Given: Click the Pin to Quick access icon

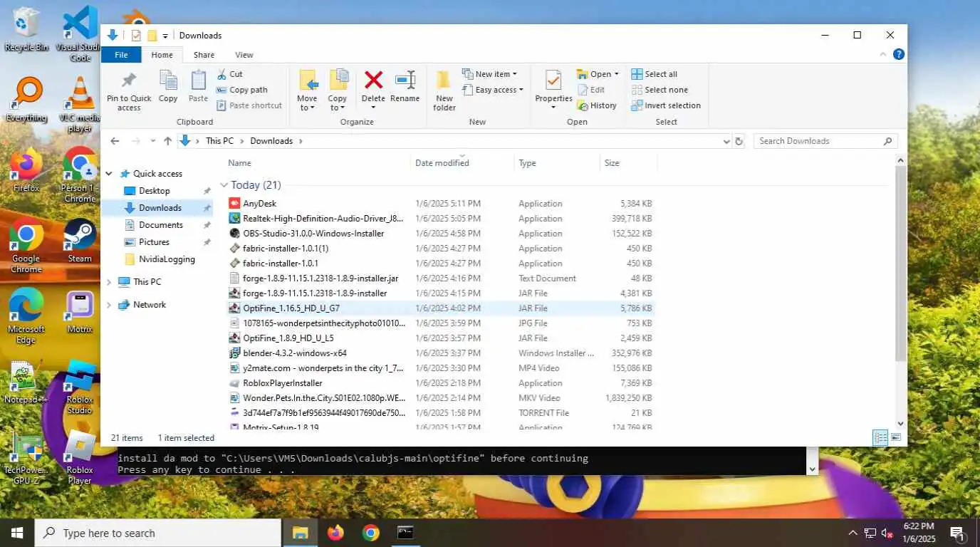Looking at the screenshot, I should [129, 80].
